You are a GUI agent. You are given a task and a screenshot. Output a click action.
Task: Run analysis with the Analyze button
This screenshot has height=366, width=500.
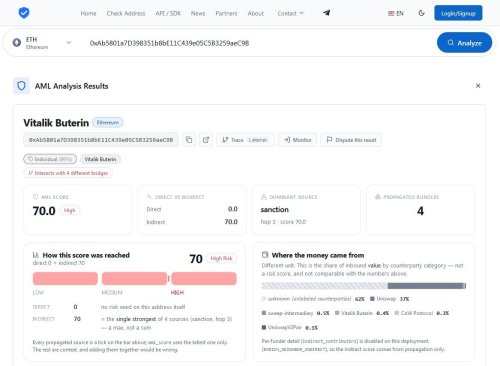[x=464, y=43]
